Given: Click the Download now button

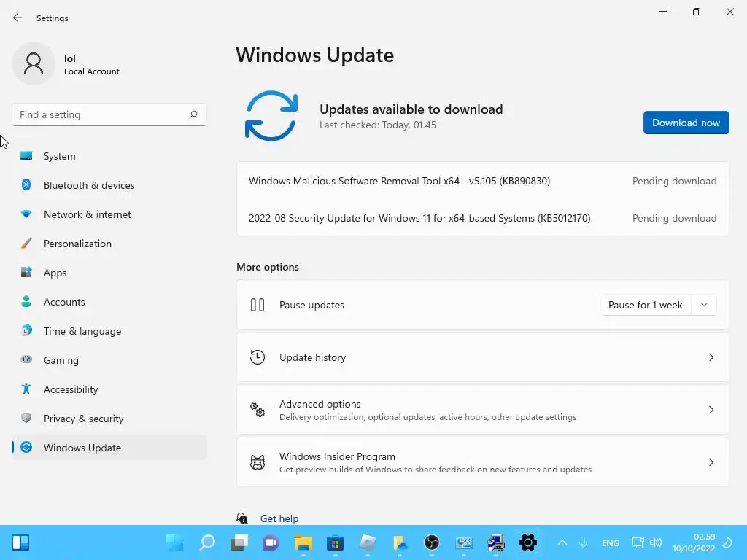Looking at the screenshot, I should click(686, 122).
